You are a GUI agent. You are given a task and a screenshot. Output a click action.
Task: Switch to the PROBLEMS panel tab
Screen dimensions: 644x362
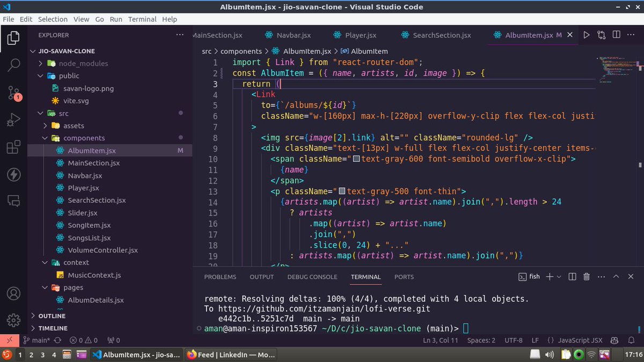pyautogui.click(x=220, y=277)
